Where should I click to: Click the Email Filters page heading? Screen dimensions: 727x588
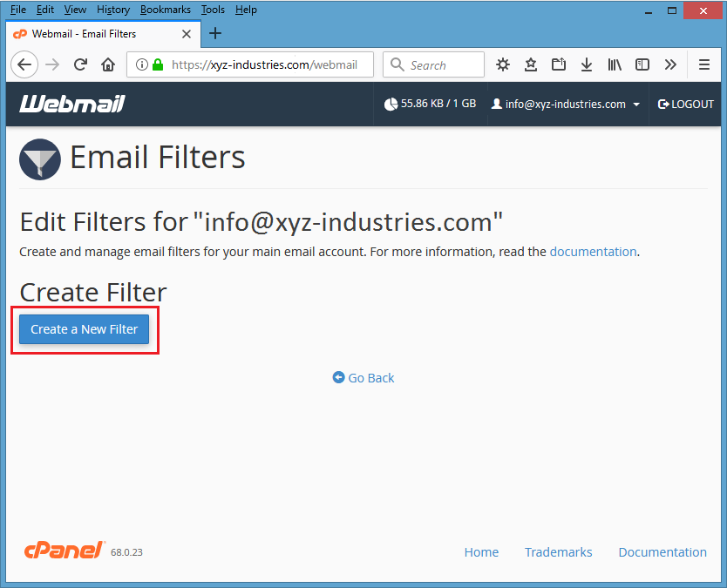(x=157, y=158)
